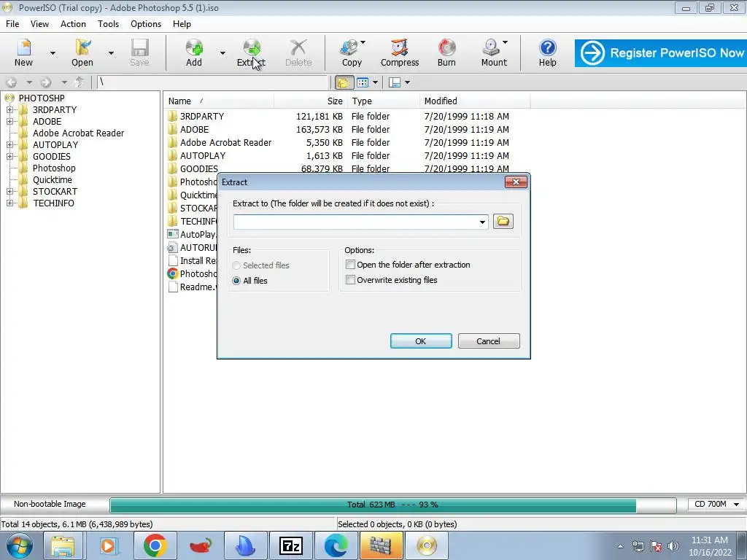The image size is (747, 560).
Task: Click the red pepper taskbar icon
Action: click(200, 545)
